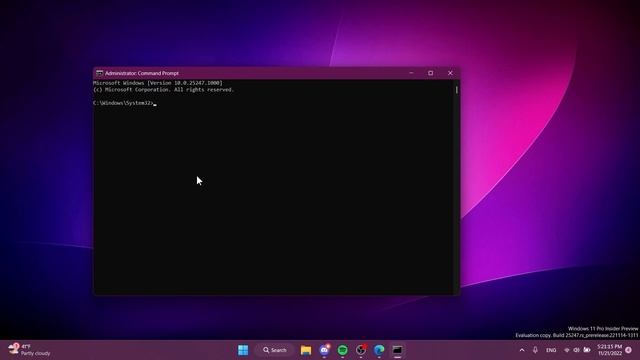Open Spotify from the taskbar

(342, 350)
